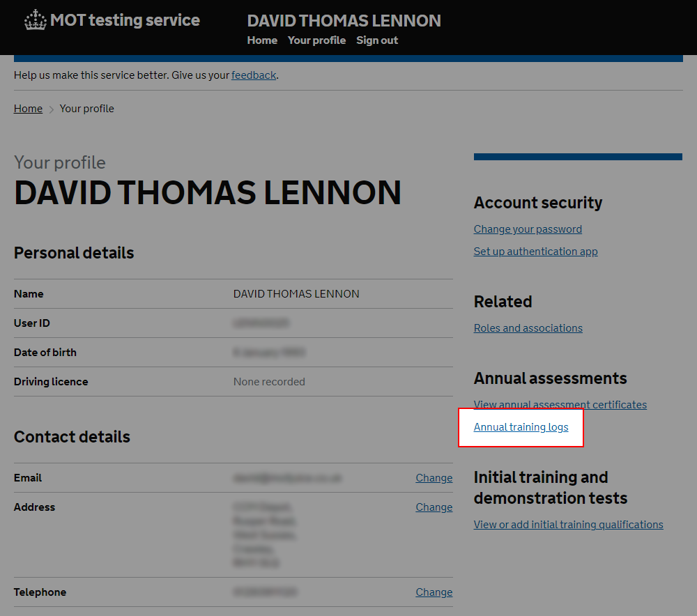The height and width of the screenshot is (616, 697).
Task: Open MOT testing service homepage title
Action: click(x=125, y=20)
